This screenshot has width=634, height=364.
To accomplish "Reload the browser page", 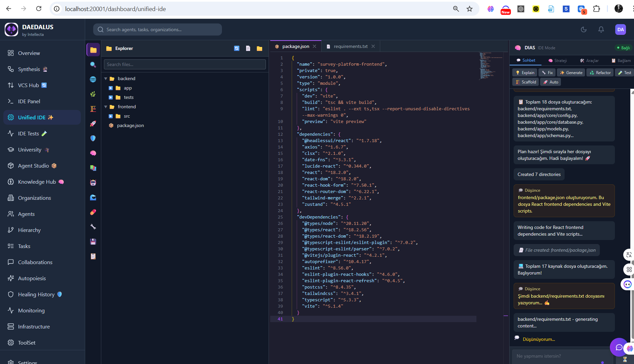I will point(39,9).
